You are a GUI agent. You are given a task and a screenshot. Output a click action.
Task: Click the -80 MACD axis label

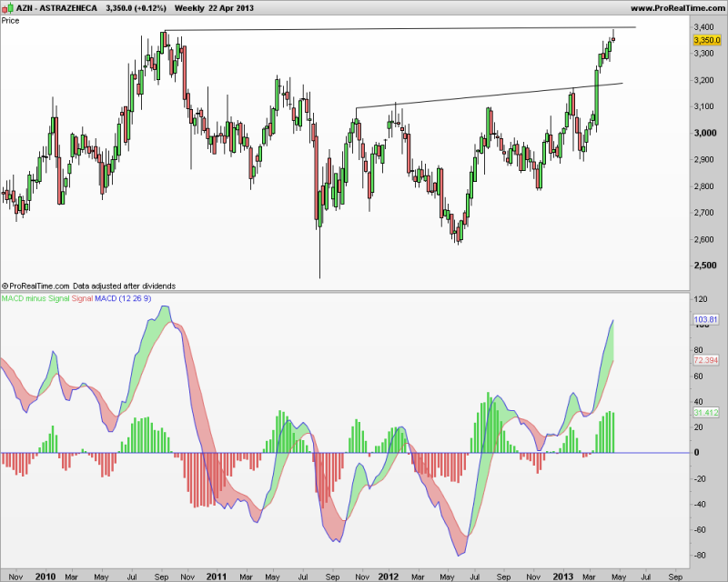701,556
